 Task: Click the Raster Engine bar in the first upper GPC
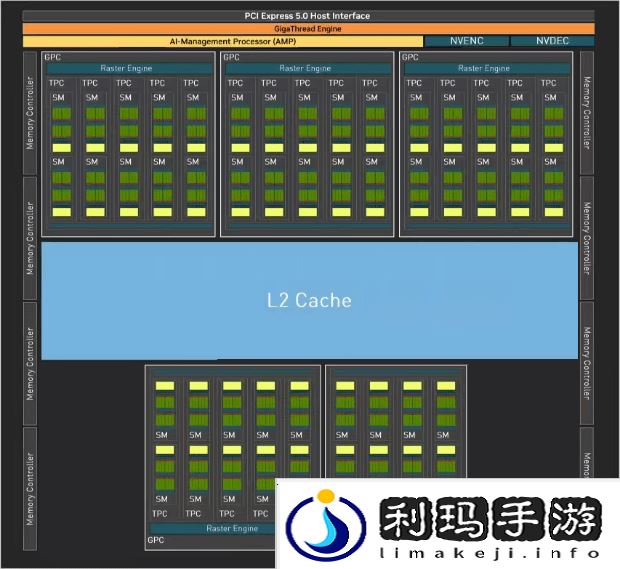[x=129, y=68]
